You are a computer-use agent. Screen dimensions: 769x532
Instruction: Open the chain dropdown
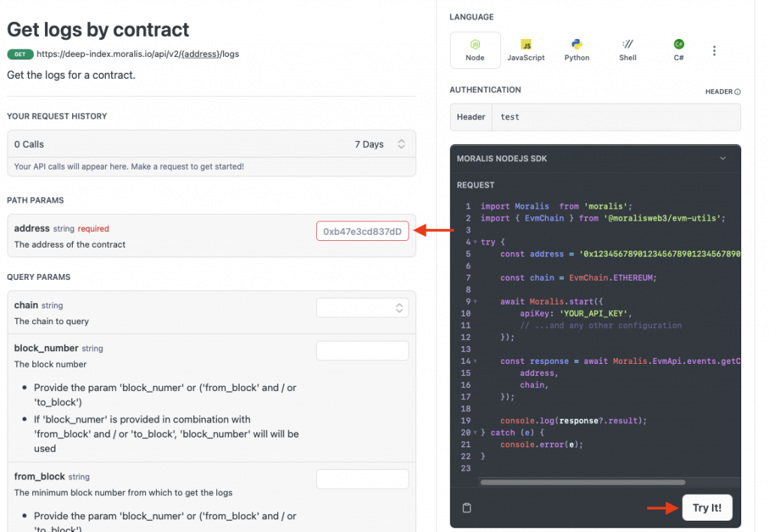click(363, 308)
